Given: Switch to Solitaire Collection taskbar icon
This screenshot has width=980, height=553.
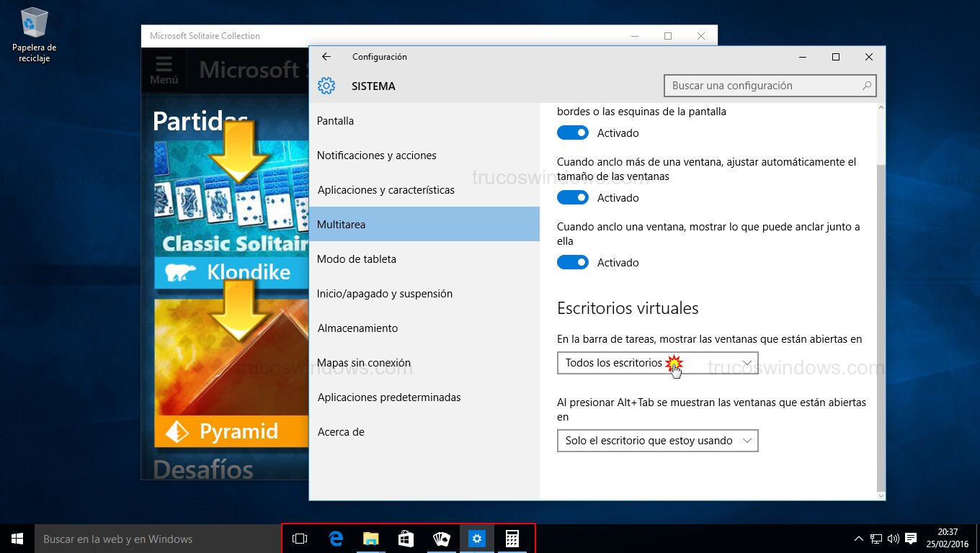Looking at the screenshot, I should tap(441, 539).
